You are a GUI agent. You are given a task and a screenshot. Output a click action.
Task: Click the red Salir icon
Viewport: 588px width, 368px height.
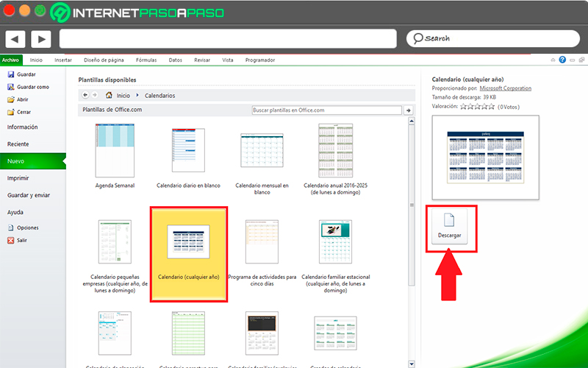pos(11,241)
